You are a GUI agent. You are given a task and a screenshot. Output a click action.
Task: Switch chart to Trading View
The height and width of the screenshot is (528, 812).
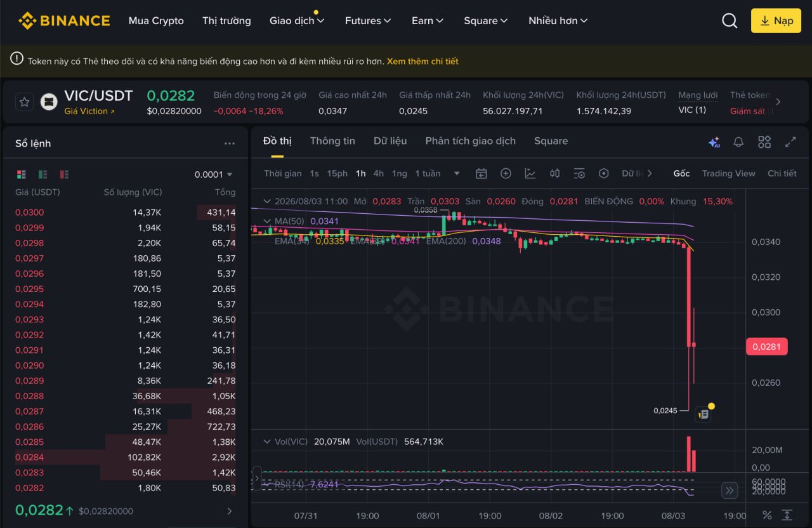pyautogui.click(x=728, y=173)
